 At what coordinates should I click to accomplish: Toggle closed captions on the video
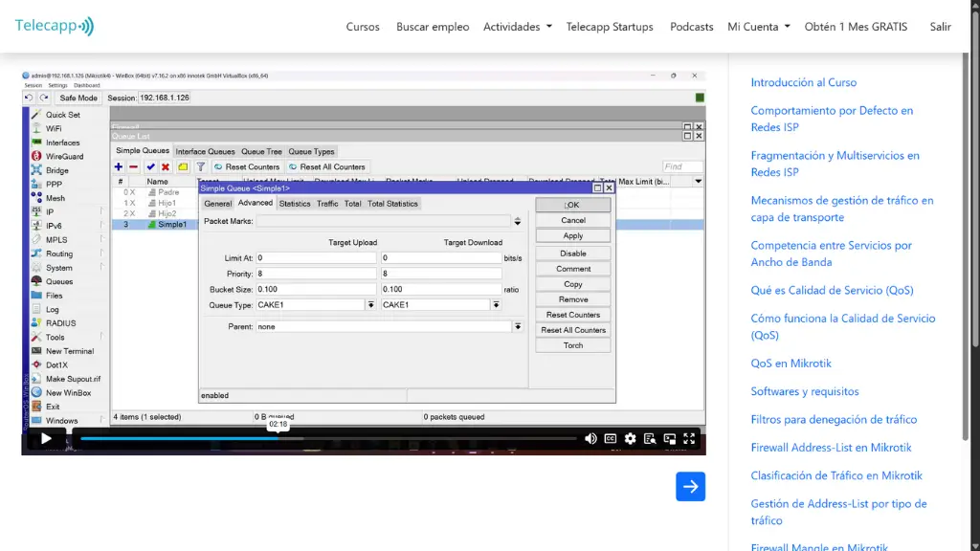(x=610, y=439)
